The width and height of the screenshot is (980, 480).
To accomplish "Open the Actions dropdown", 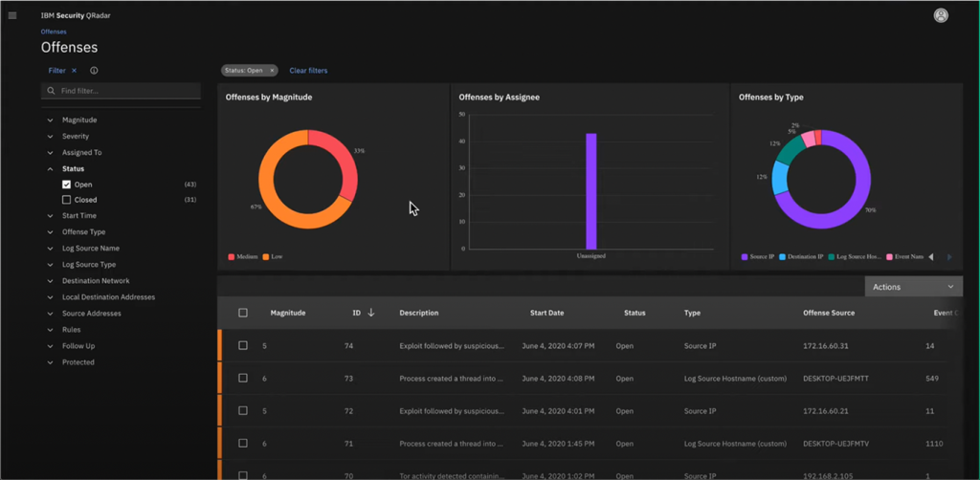I will [x=914, y=287].
